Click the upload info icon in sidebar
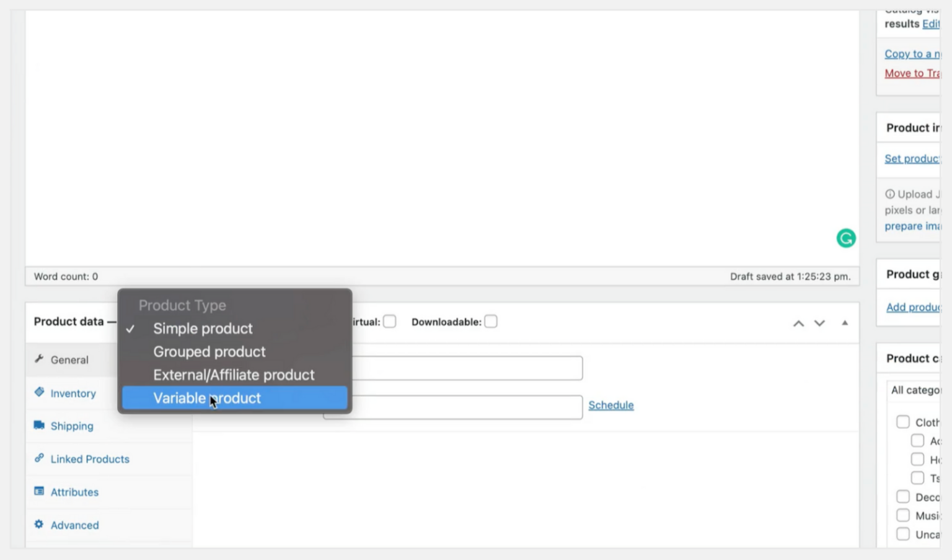The image size is (952, 560). tap(889, 194)
